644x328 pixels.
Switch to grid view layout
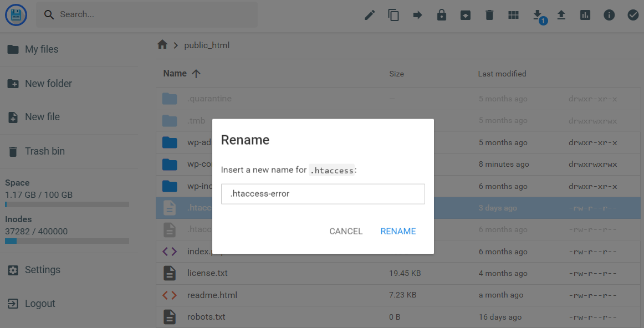tap(513, 15)
